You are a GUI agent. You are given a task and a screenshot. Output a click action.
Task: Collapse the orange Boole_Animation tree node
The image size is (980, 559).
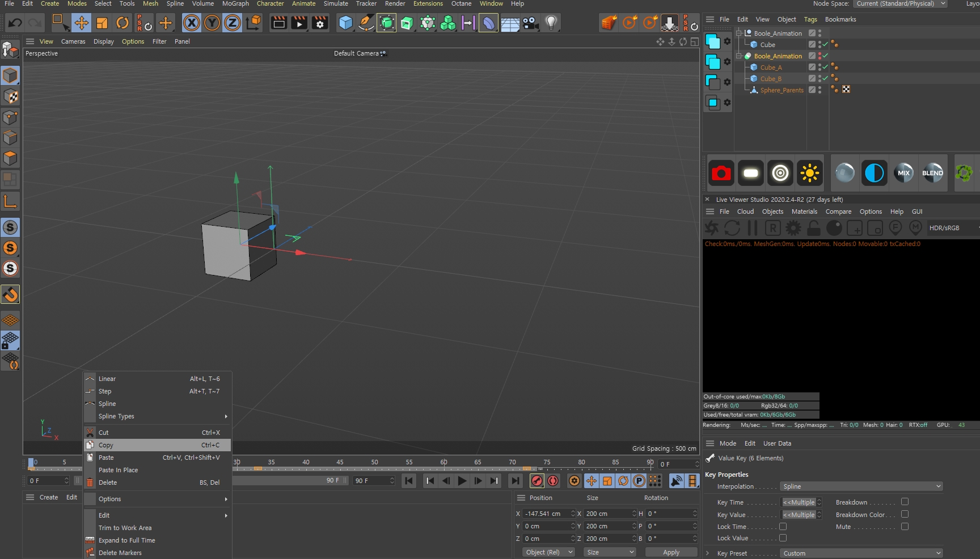[739, 56]
